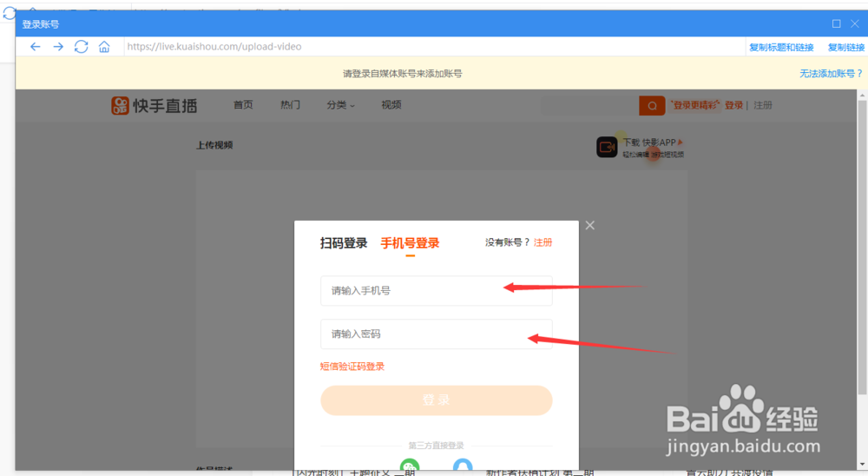868x476 pixels.
Task: Go back with the left arrow icon
Action: (35, 47)
